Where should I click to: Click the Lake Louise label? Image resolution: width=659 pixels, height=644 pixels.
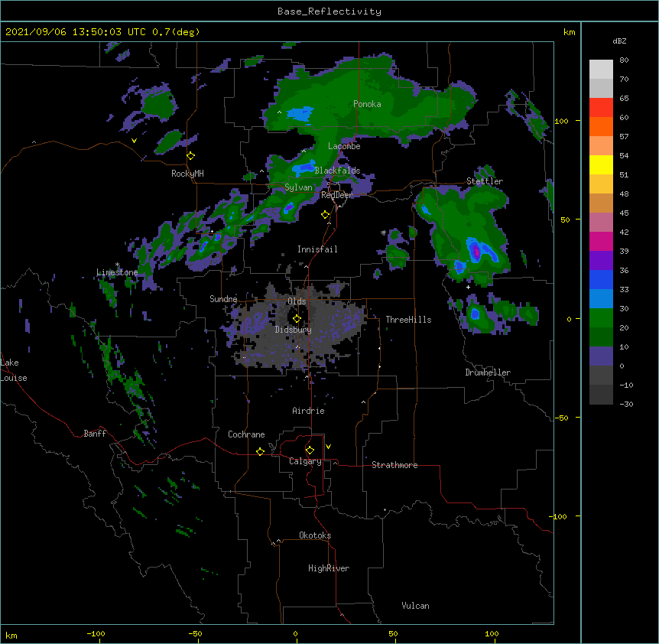[x=14, y=370]
